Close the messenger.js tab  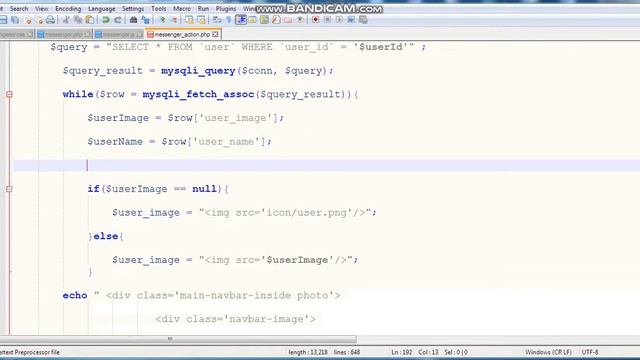(139, 35)
